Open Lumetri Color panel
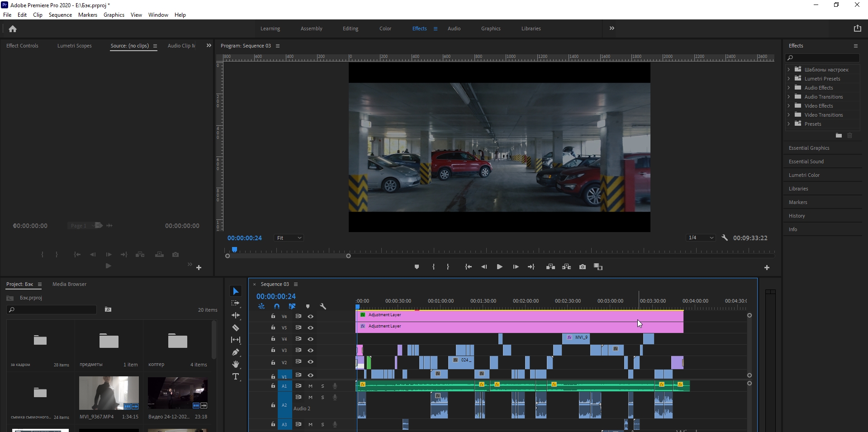The image size is (868, 432). tap(804, 175)
